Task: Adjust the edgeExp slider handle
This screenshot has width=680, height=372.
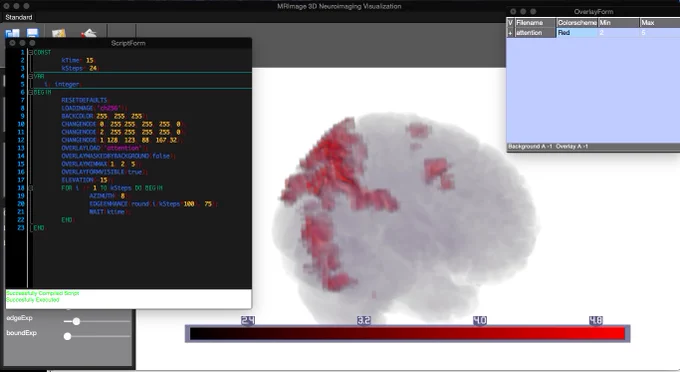Action: 76,321
